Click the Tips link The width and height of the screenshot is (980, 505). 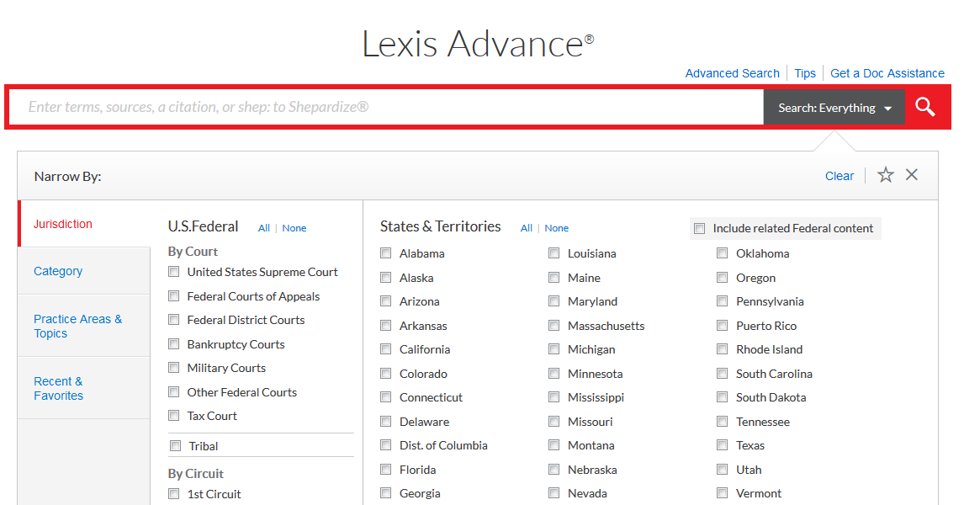coord(804,73)
